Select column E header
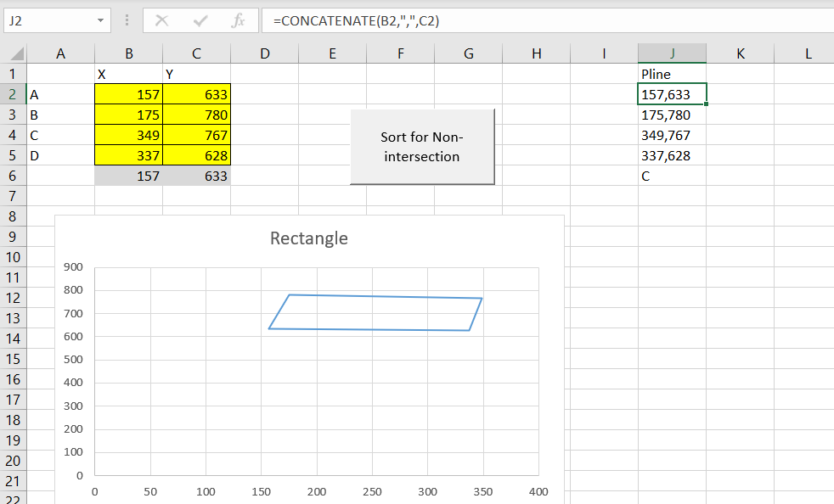Image resolution: width=834 pixels, height=504 pixels. [x=332, y=53]
